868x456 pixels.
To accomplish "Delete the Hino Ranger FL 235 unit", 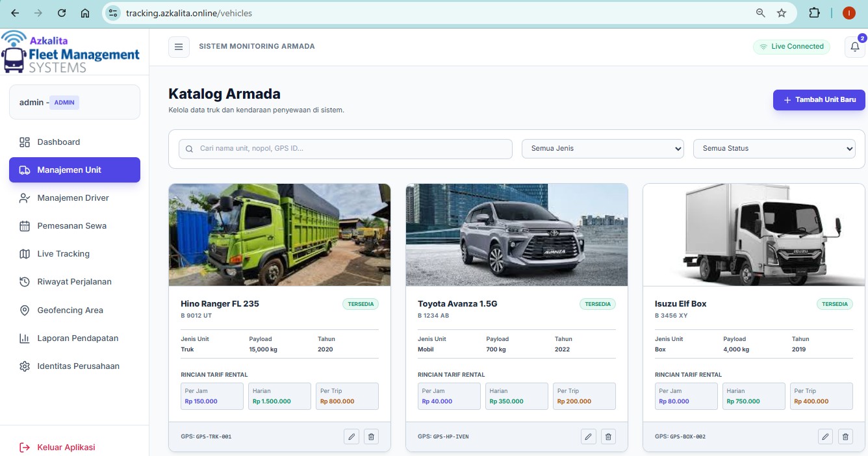I will click(x=371, y=437).
